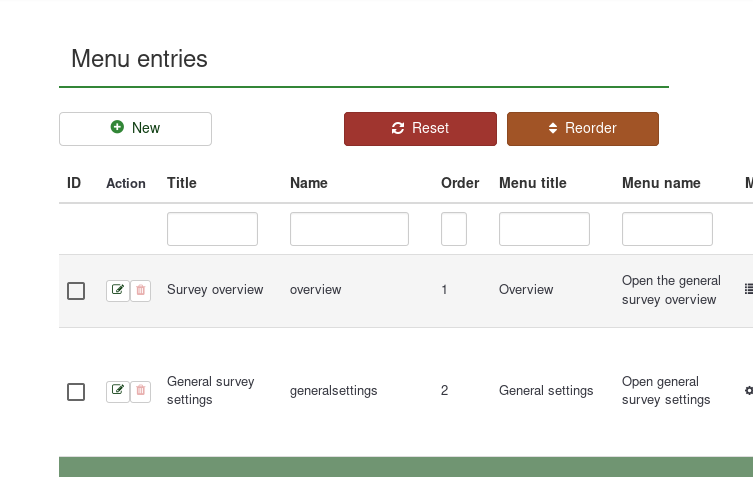Viewport: 753px width, 477px height.
Task: Sort by the Menu title header
Action: click(532, 183)
